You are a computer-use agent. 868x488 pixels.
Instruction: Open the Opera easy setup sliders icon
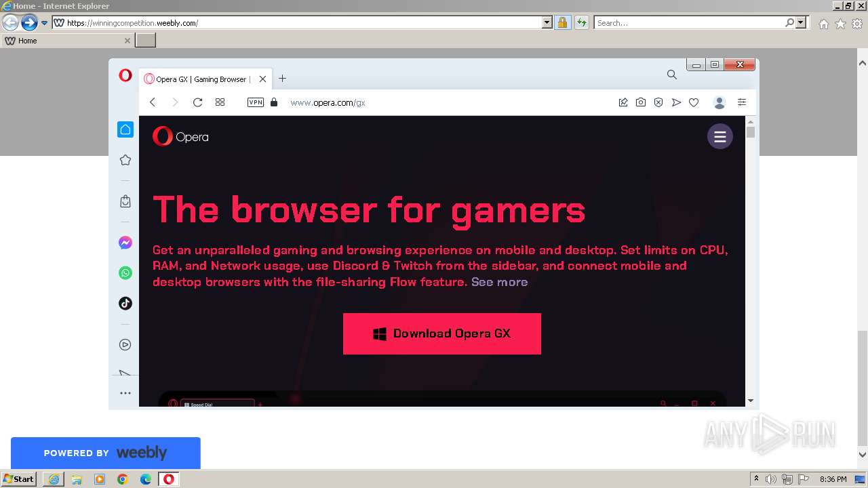(742, 102)
